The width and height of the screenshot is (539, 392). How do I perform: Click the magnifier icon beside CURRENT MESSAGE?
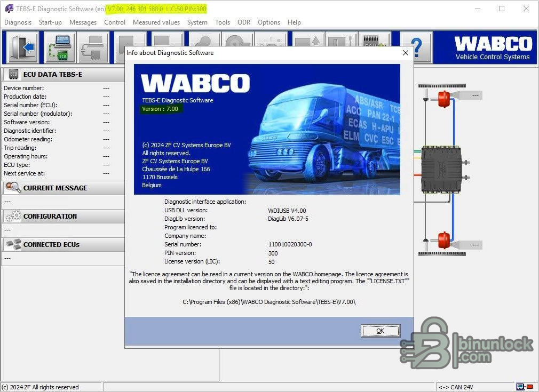tap(13, 187)
